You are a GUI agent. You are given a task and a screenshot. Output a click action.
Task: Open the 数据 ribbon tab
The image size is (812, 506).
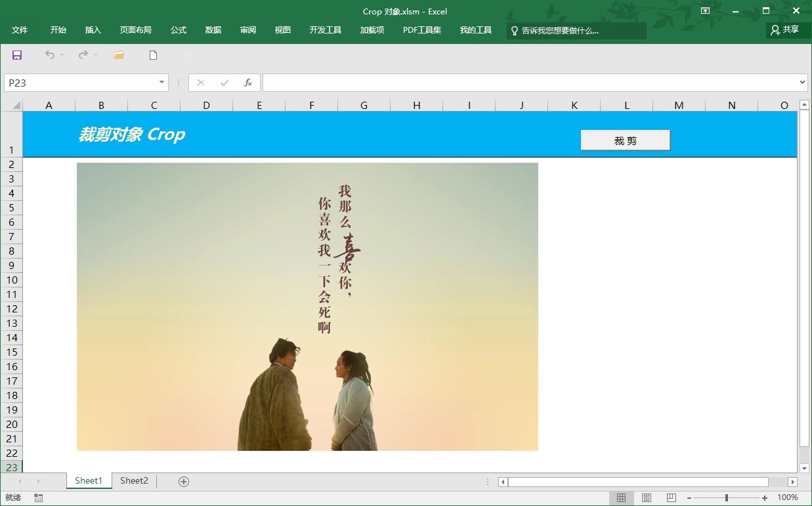tap(213, 30)
